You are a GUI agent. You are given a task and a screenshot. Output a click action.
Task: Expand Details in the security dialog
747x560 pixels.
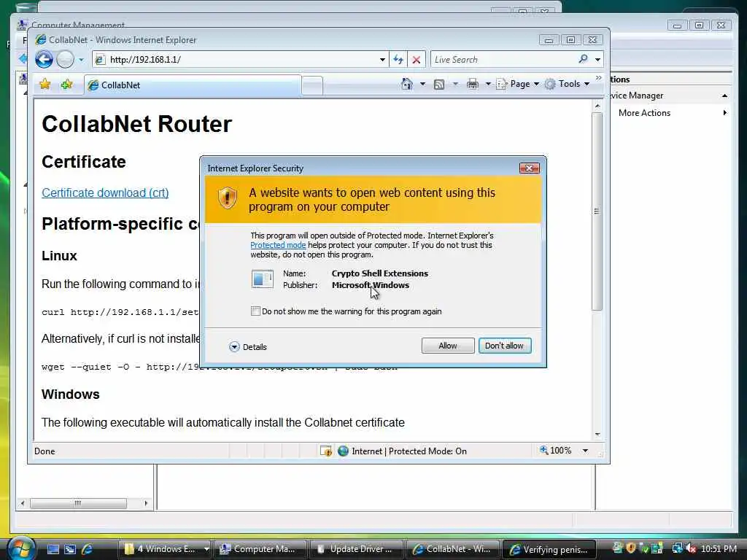[248, 346]
